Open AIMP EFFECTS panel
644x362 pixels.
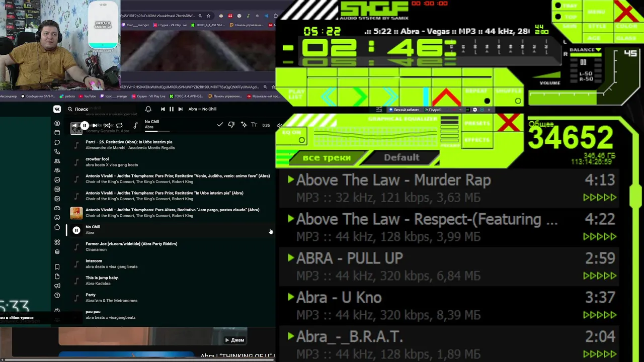(x=477, y=140)
